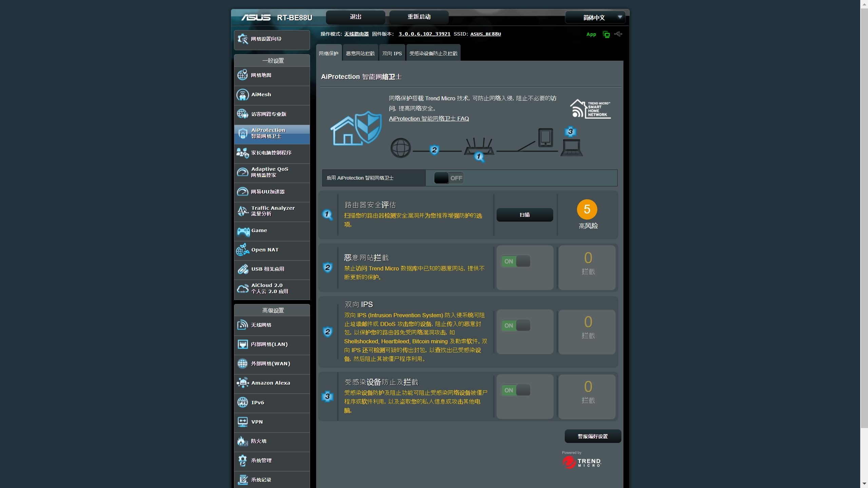The image size is (868, 488).
Task: Click Infected Device blocked count 0
Action: point(588,387)
